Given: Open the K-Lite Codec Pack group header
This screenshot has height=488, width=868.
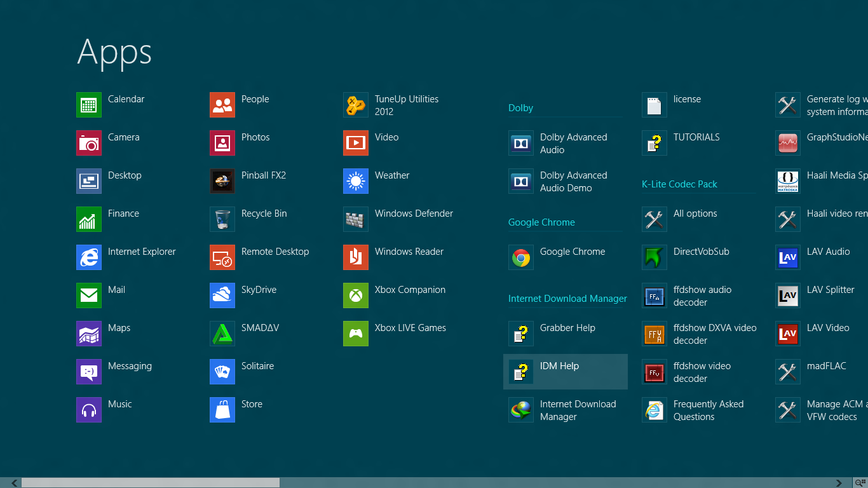Looking at the screenshot, I should click(679, 184).
